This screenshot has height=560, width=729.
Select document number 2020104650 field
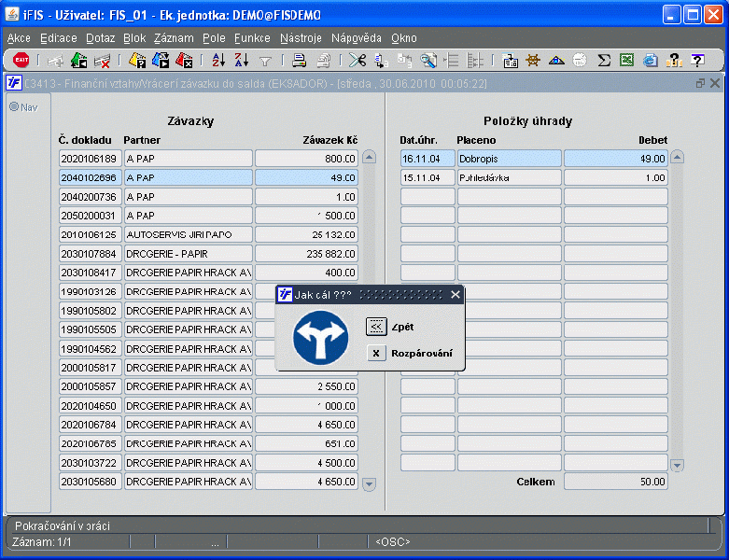point(91,406)
